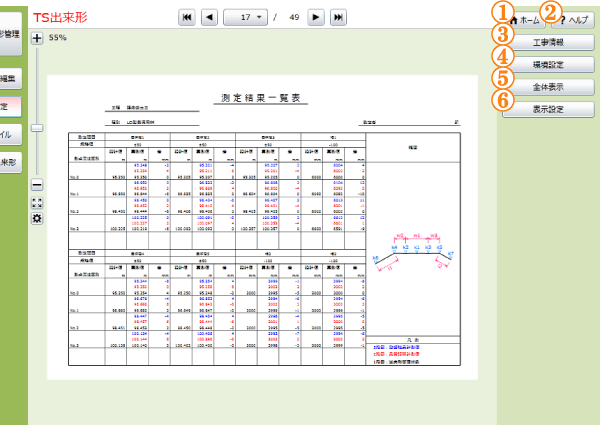Select the sidebar tab ending 編集
This screenshot has height=425, width=600.
point(11,78)
